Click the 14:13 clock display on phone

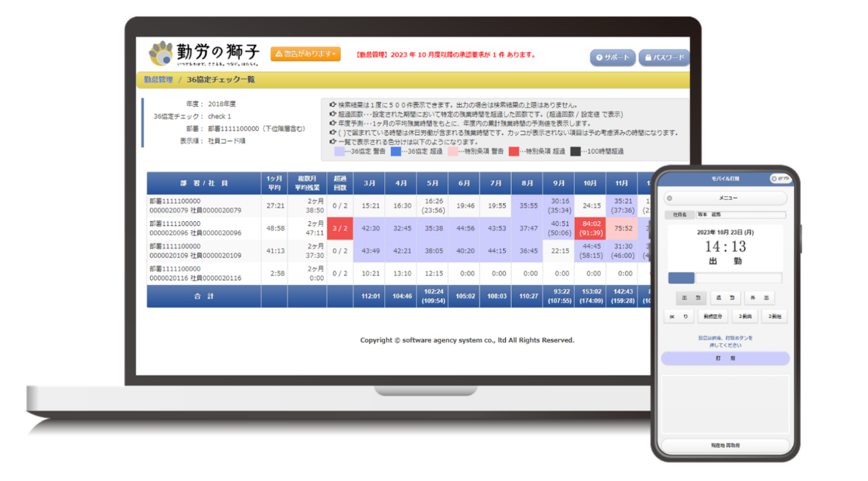(x=724, y=247)
